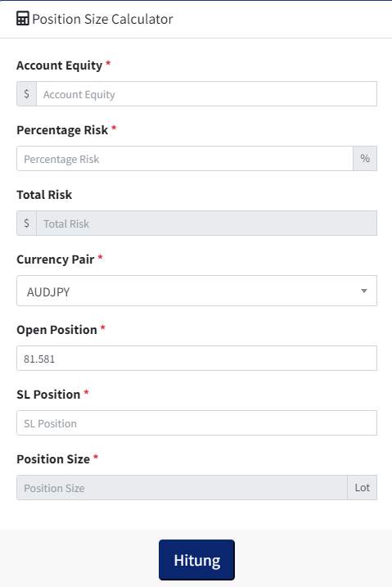This screenshot has width=392, height=587.
Task: Click the Currency Pair label
Action: [x=56, y=260]
